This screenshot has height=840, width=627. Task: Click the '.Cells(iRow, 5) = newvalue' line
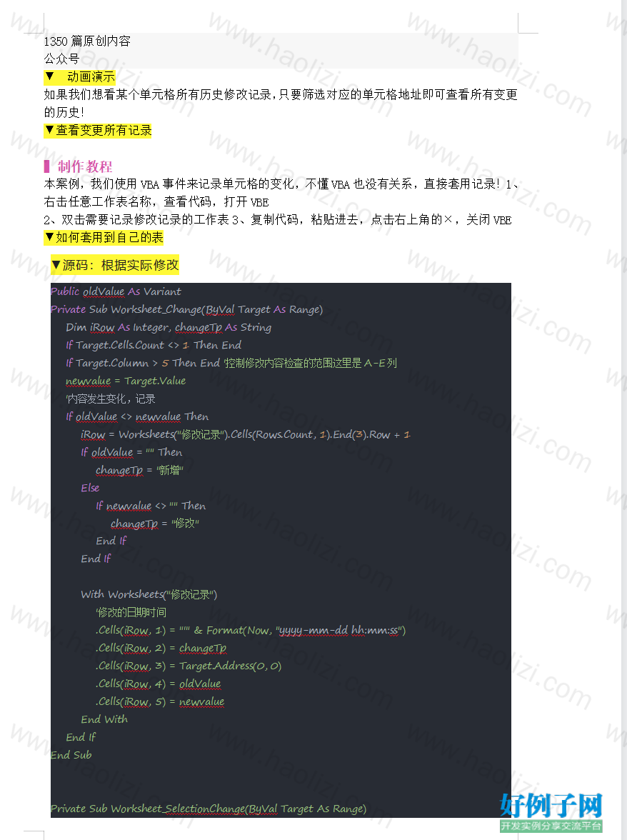pos(160,701)
